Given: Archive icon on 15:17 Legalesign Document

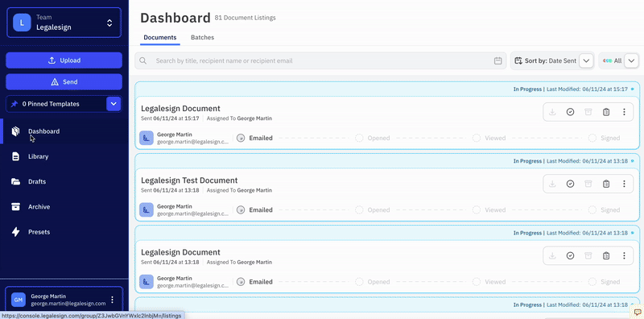Looking at the screenshot, I should pyautogui.click(x=588, y=112).
